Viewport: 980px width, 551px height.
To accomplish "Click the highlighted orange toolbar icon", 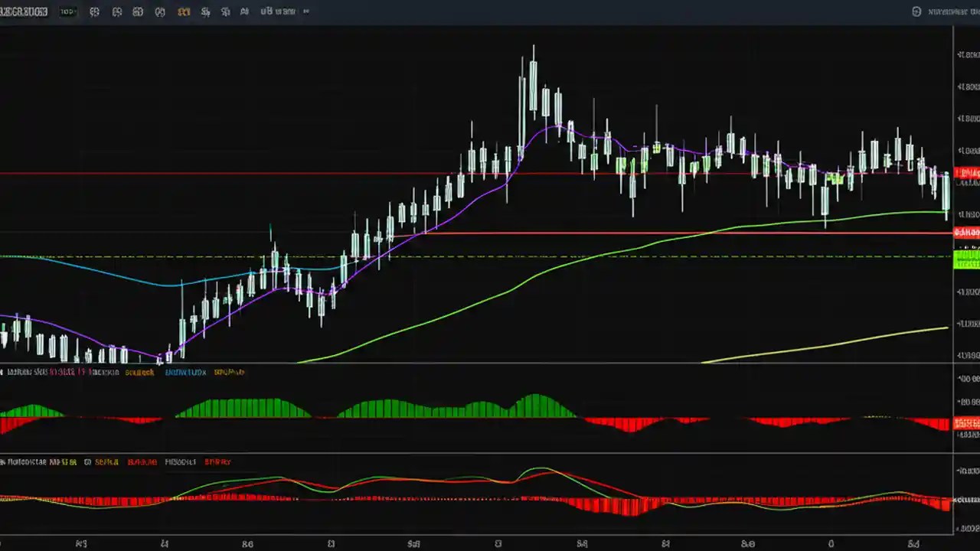I will pyautogui.click(x=182, y=11).
